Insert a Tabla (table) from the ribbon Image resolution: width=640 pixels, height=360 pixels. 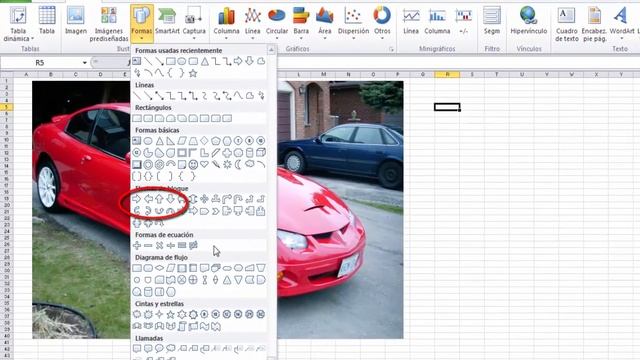[47, 20]
